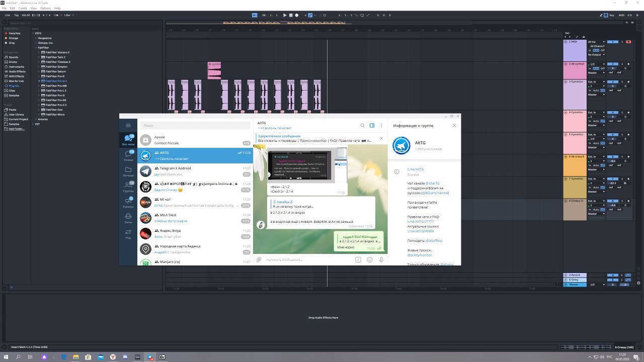Record a voice message with microphone icon
Screen dimensions: 644x362
tap(381, 260)
